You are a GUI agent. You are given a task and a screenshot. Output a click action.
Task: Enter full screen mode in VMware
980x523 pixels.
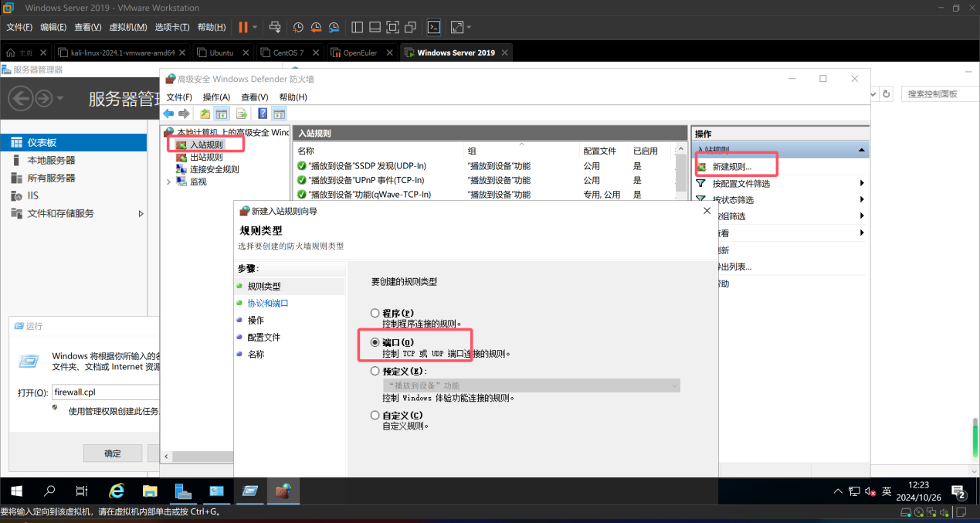pyautogui.click(x=392, y=27)
